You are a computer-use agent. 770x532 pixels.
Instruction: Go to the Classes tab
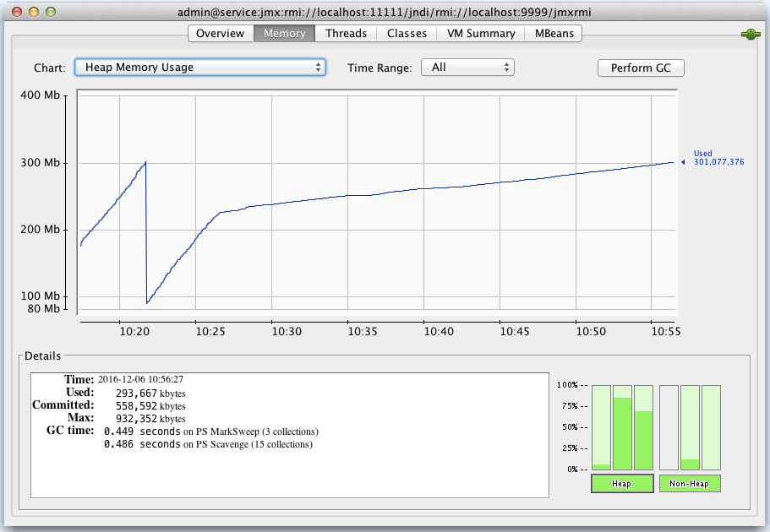(407, 34)
